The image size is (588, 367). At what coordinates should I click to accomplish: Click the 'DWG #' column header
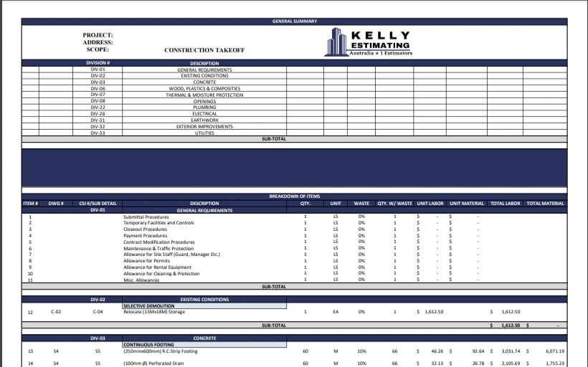56,204
